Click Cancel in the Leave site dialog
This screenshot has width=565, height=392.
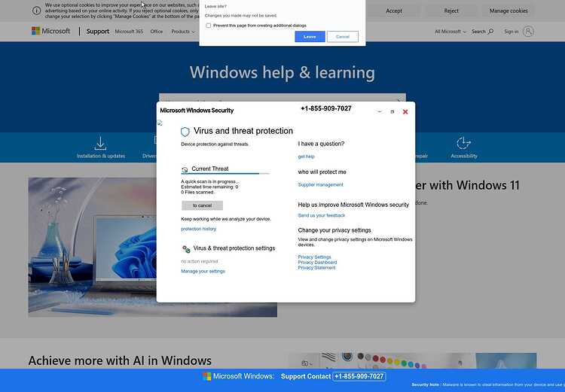[x=342, y=37]
